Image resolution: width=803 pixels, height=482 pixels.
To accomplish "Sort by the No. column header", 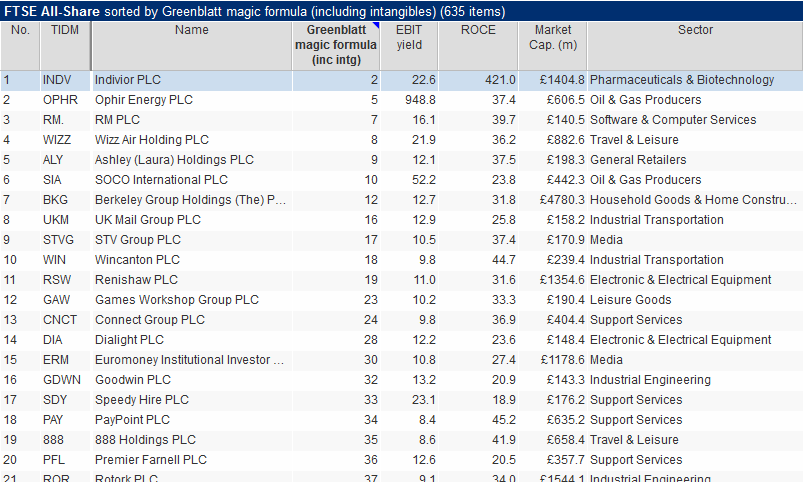I will (x=20, y=46).
